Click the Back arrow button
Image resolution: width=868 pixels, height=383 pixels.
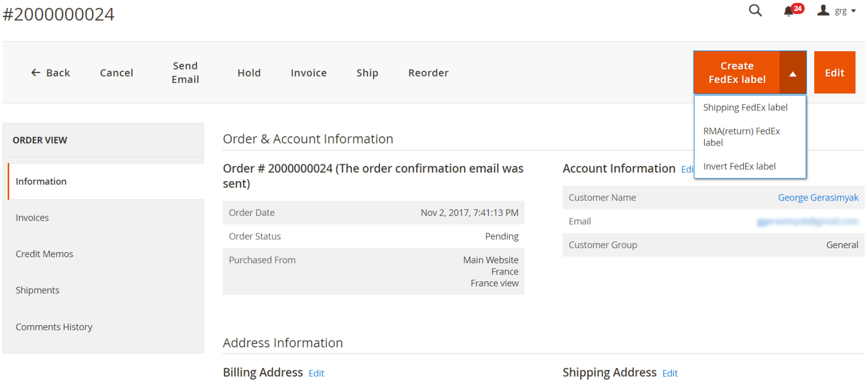click(x=50, y=73)
